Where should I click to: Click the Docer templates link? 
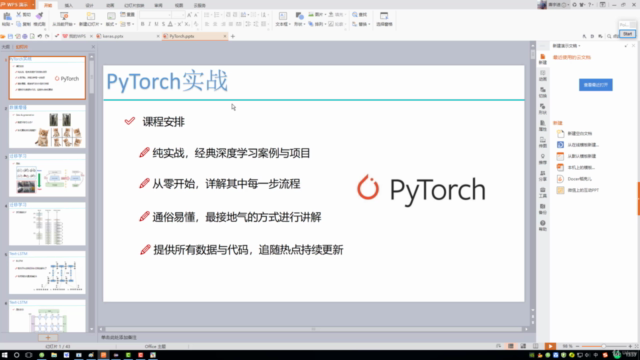coord(579,179)
